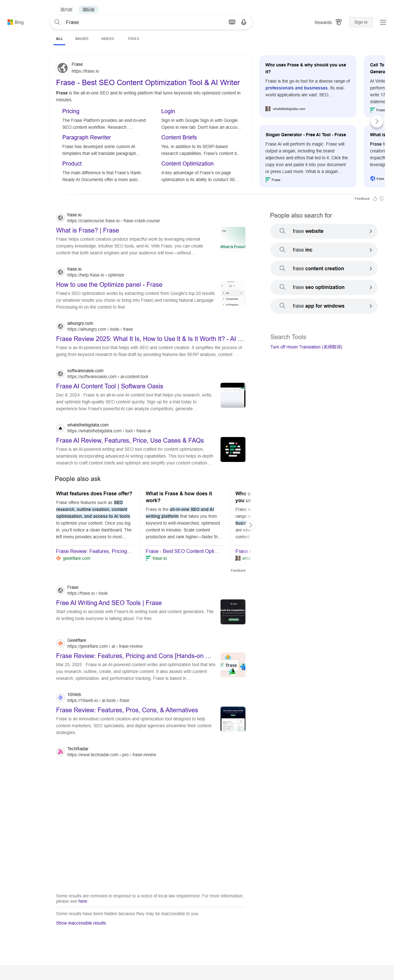Image resolution: width=394 pixels, height=980 pixels.
Task: Select the 国际版 search version
Action: point(88,10)
